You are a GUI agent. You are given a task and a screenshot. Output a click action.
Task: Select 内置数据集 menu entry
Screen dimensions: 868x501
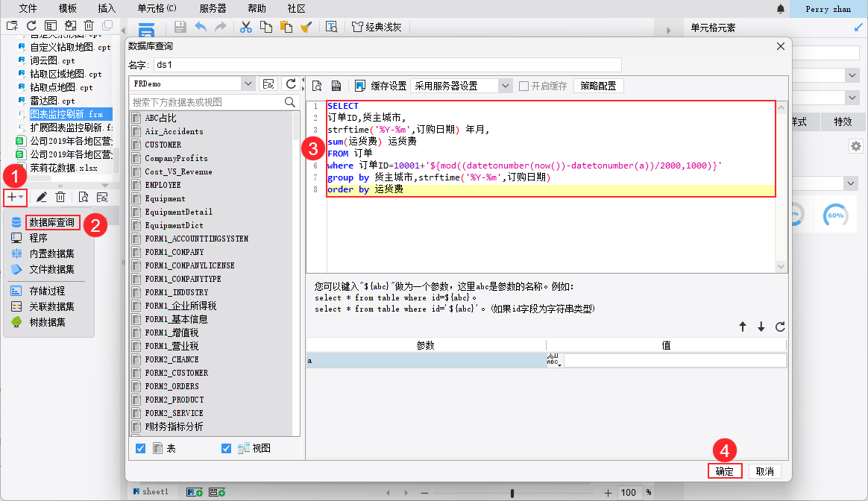[x=52, y=253]
